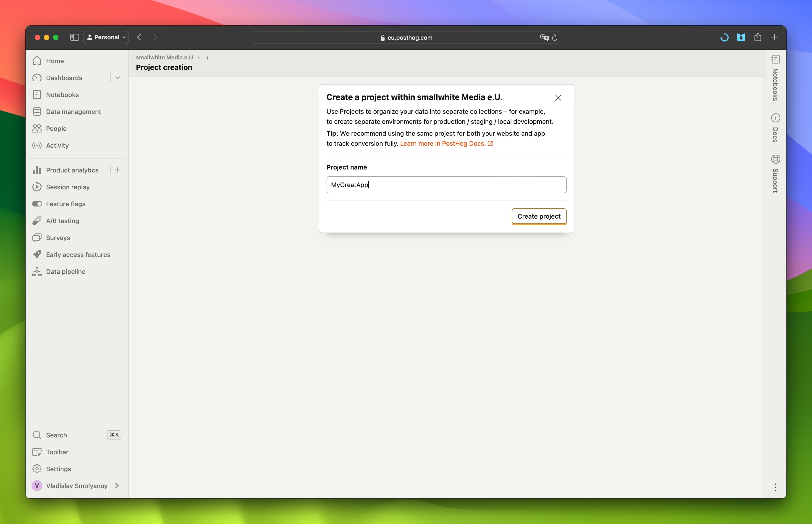The width and height of the screenshot is (812, 524).
Task: Open a new Safari tab
Action: pyautogui.click(x=774, y=37)
